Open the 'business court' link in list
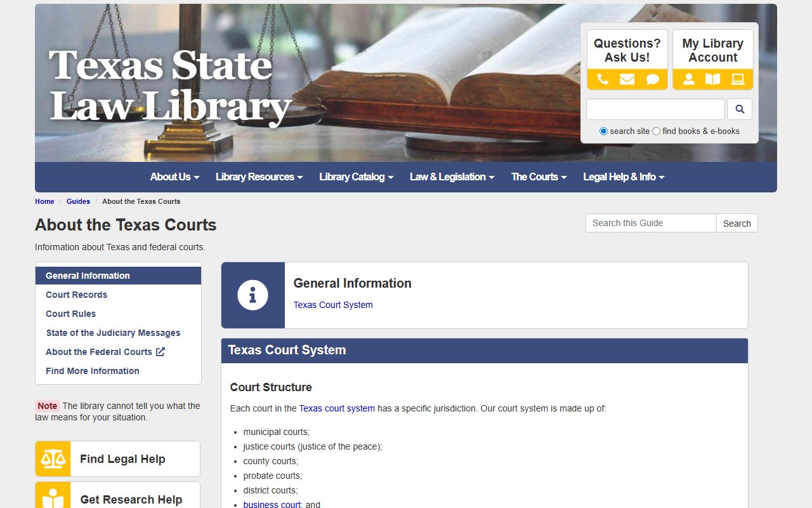The width and height of the screenshot is (812, 508). (272, 505)
